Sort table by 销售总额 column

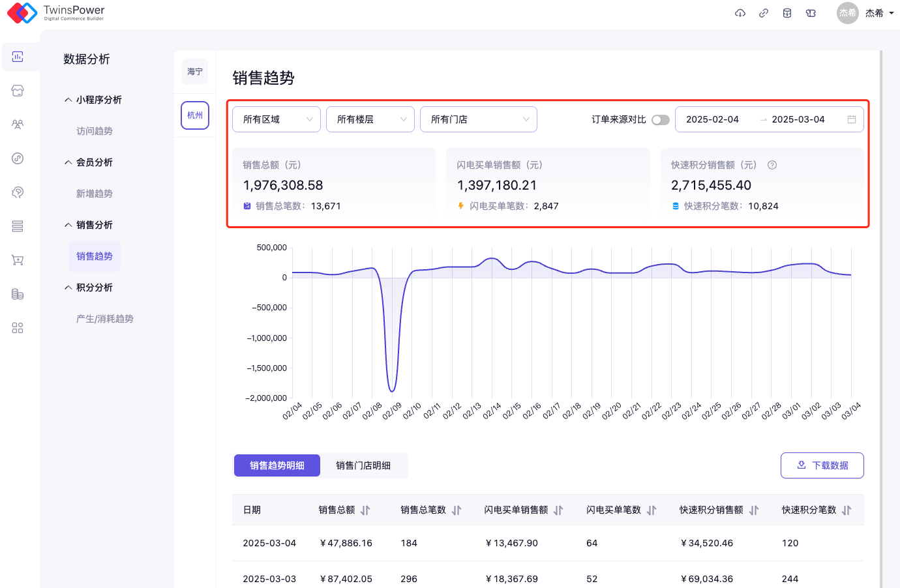pyautogui.click(x=365, y=510)
